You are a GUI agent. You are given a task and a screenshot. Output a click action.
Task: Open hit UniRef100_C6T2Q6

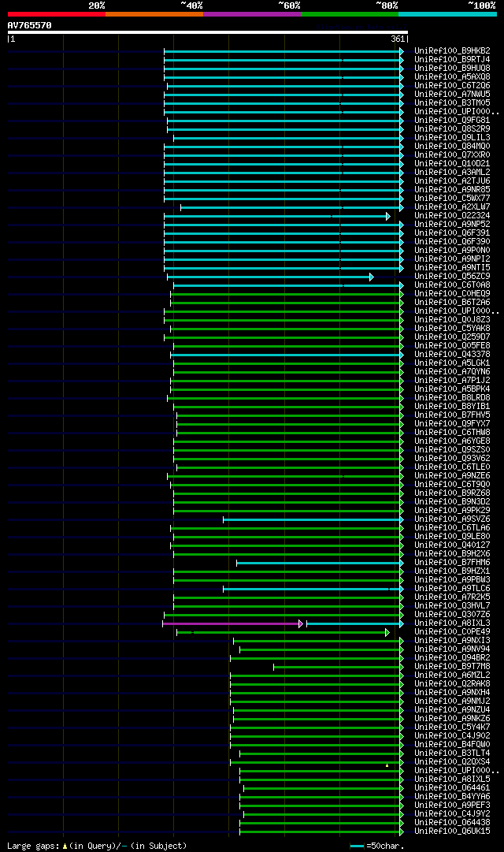pyautogui.click(x=452, y=85)
